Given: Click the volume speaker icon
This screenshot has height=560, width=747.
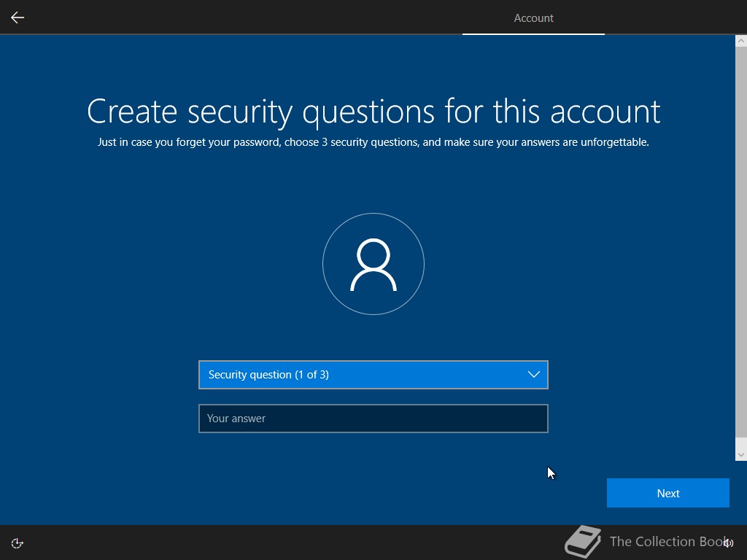Looking at the screenshot, I should (x=729, y=542).
